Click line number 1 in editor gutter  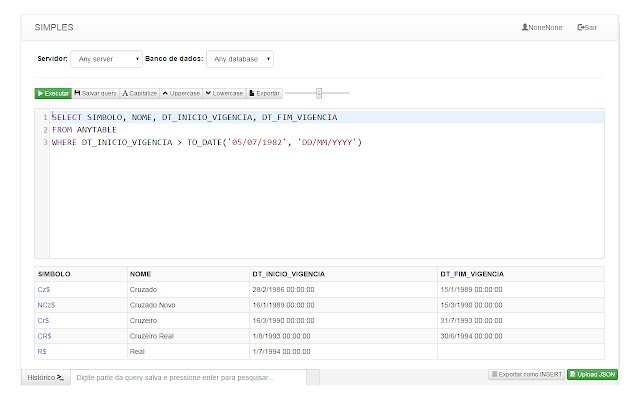click(45, 118)
